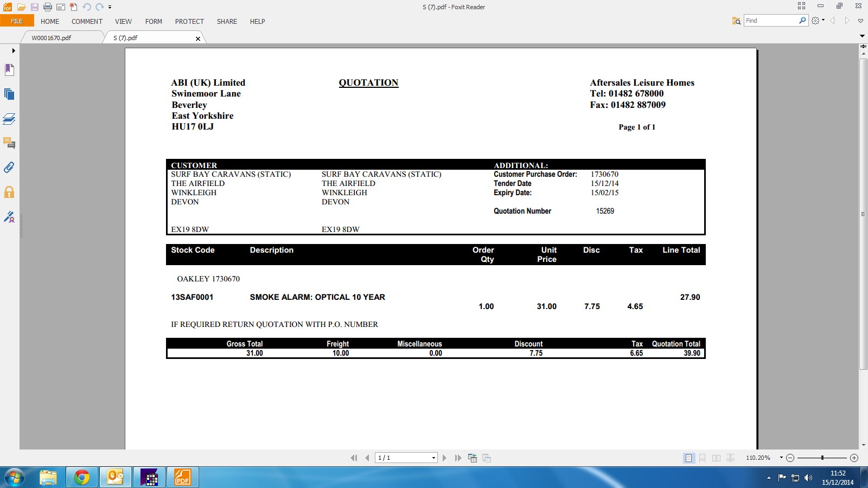Click the zoom slider handle
868x488 pixels.
(822, 458)
